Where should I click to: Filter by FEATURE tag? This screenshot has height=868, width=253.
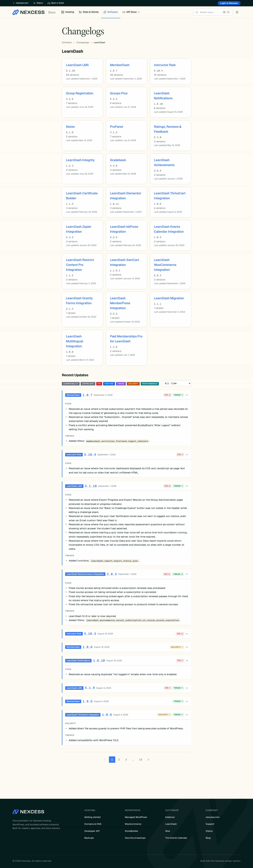point(109,383)
